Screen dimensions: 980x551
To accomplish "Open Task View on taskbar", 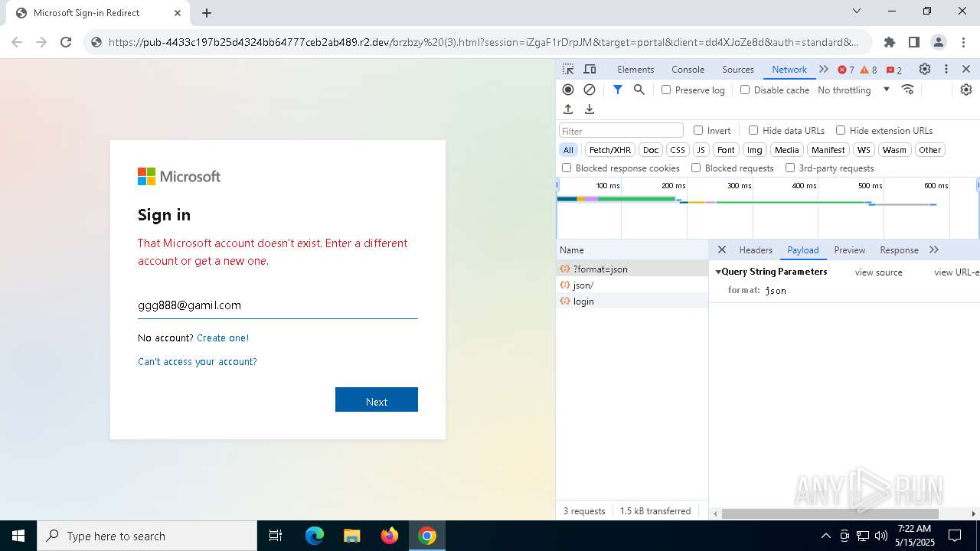I will (276, 536).
